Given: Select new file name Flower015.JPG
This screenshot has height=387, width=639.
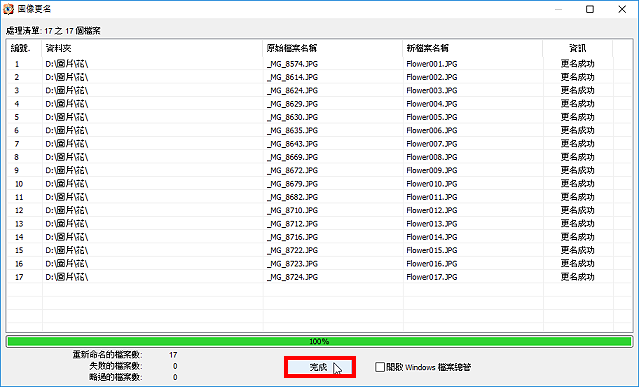Looking at the screenshot, I should [432, 250].
